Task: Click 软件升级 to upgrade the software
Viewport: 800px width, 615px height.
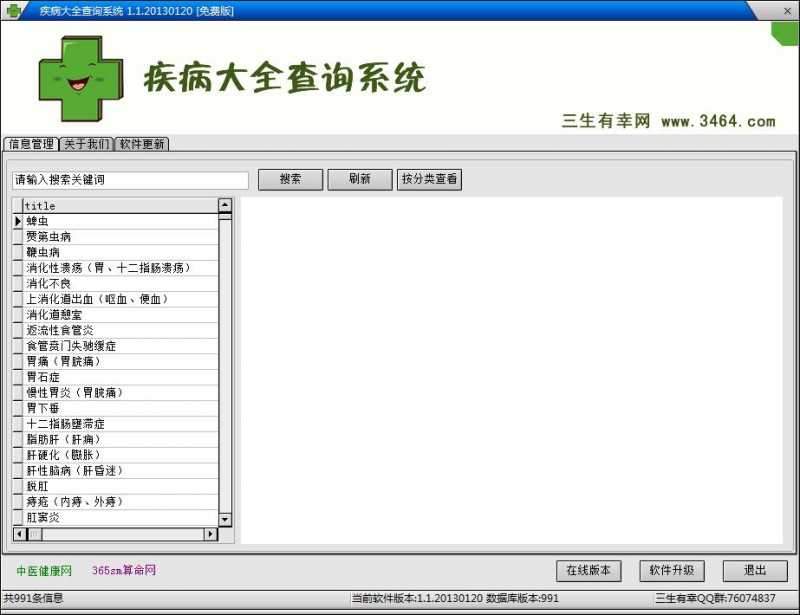Action: pos(672,570)
